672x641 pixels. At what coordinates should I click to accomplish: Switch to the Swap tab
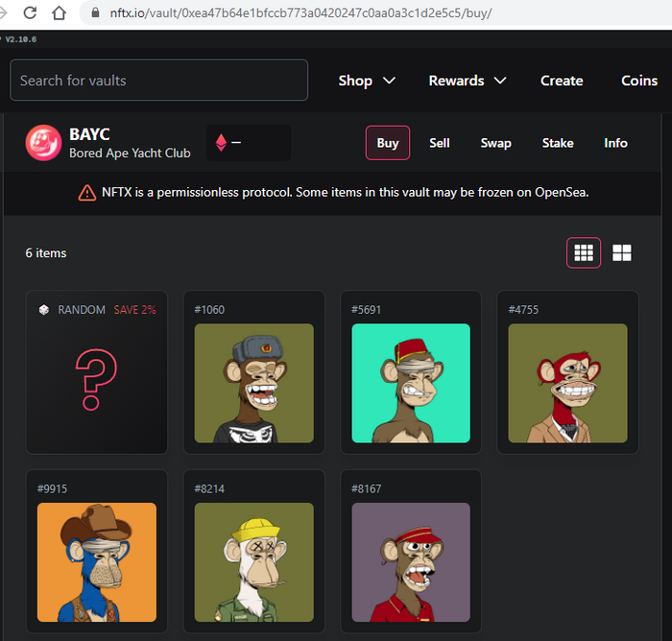click(x=496, y=143)
